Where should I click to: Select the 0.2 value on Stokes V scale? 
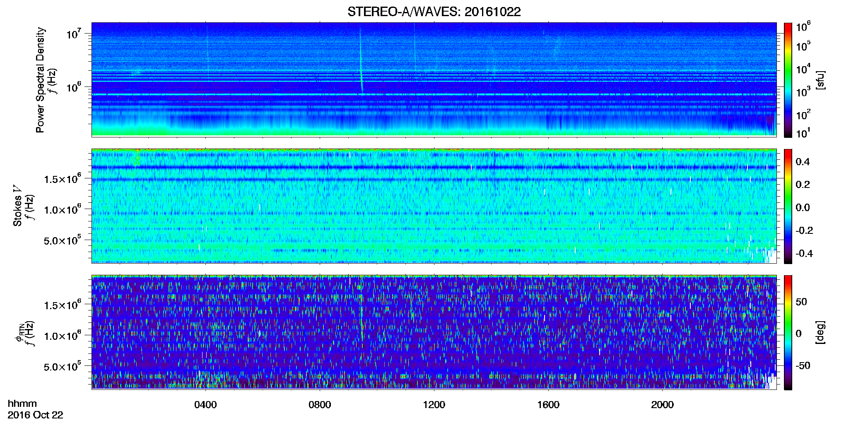(803, 185)
